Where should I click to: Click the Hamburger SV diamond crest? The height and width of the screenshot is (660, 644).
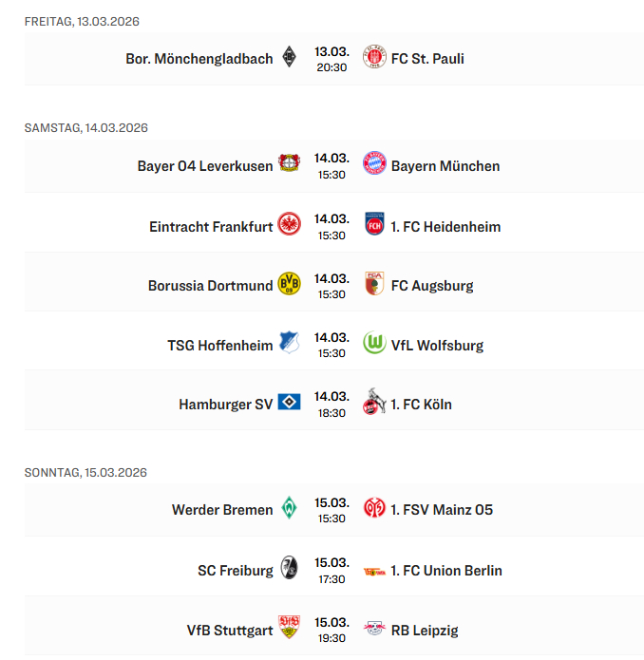(289, 404)
